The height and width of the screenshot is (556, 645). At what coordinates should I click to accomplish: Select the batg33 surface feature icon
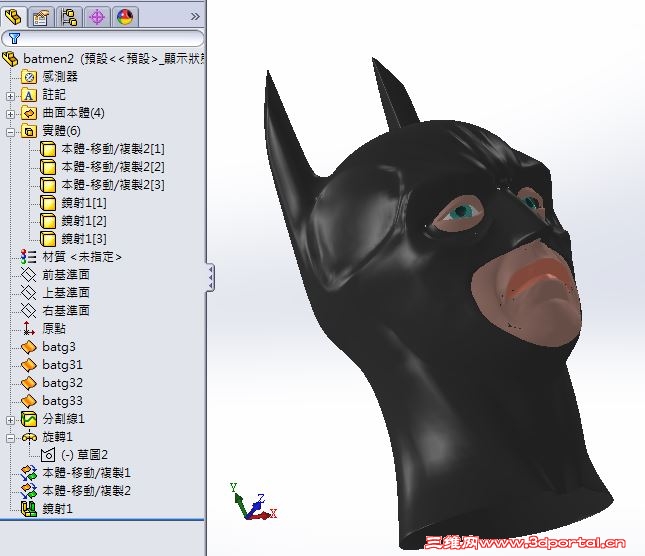click(29, 401)
